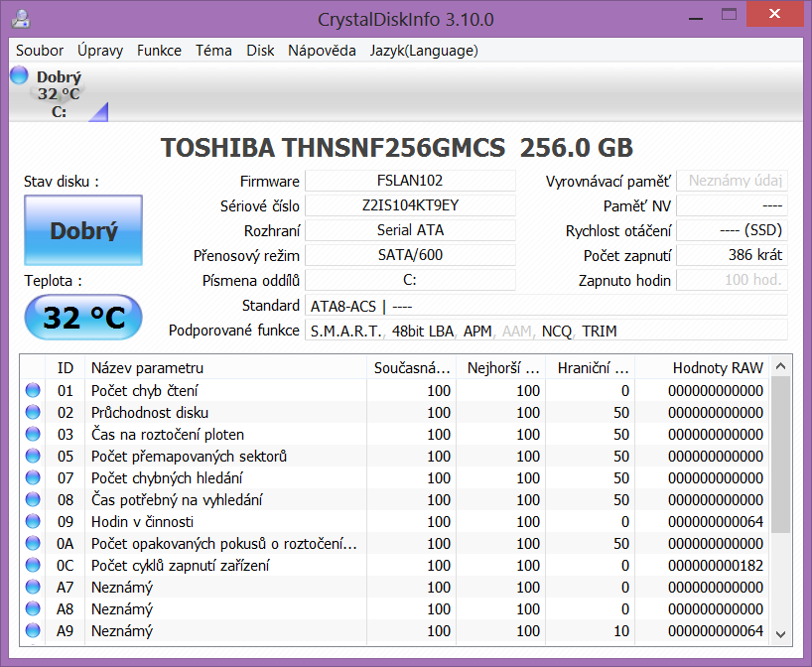This screenshot has width=812, height=667.
Task: Click the scroll up arrow of attribute list
Action: tap(781, 364)
